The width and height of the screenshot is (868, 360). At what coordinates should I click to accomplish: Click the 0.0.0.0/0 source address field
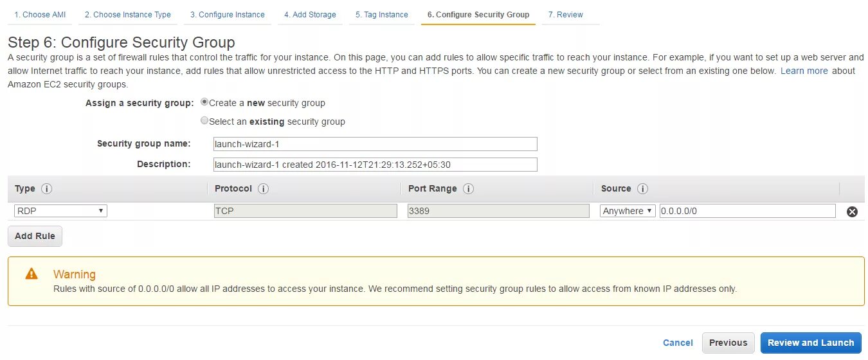pyautogui.click(x=747, y=211)
